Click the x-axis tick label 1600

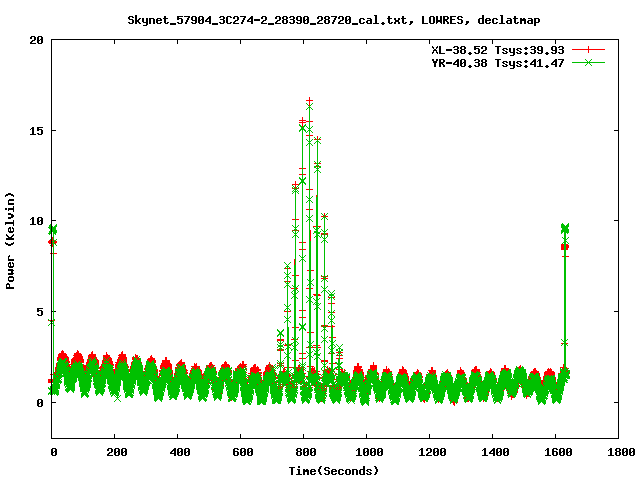click(x=558, y=452)
